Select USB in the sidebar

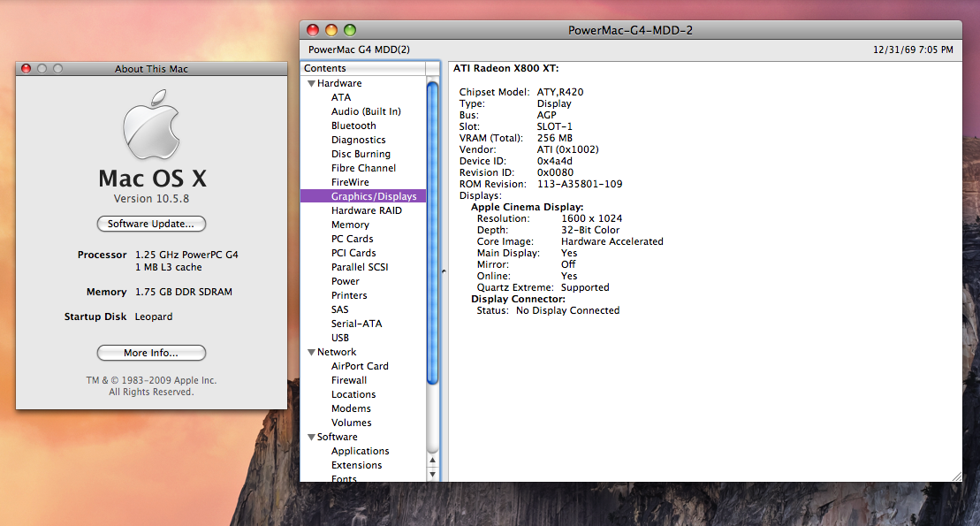(339, 337)
